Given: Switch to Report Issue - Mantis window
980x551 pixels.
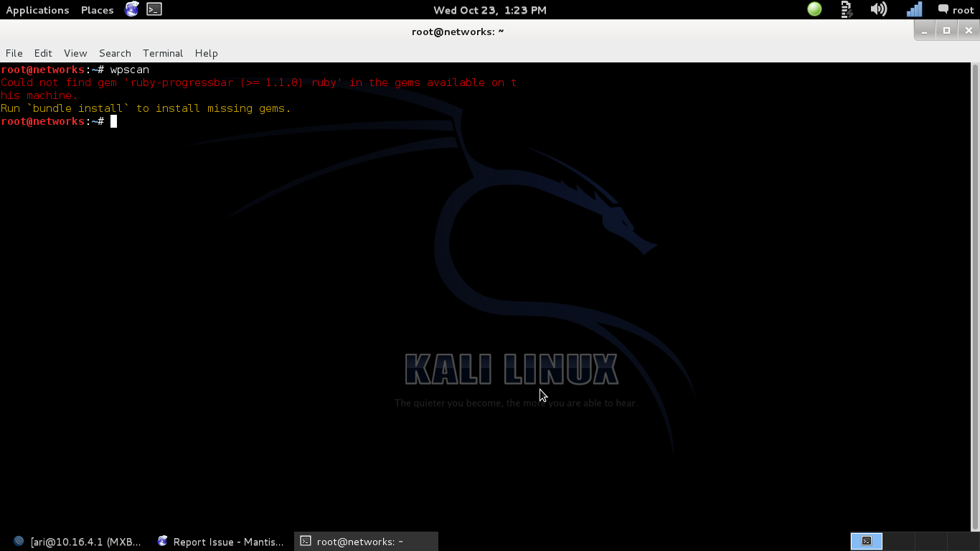Looking at the screenshot, I should (221, 542).
